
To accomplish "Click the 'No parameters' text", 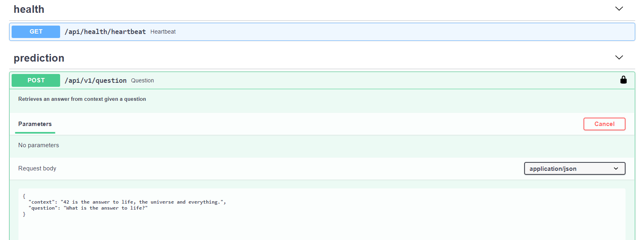I will 38,145.
